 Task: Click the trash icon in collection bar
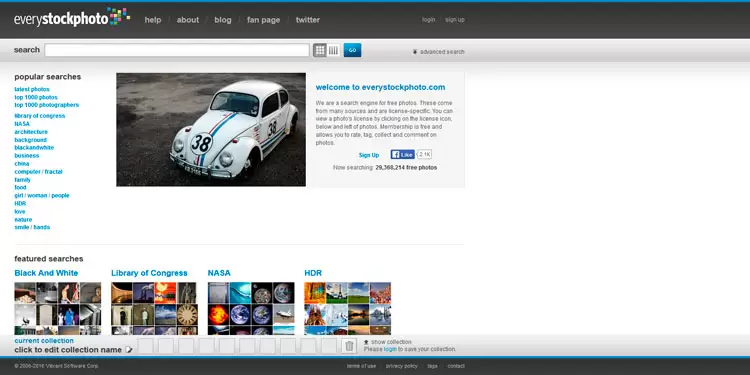(x=350, y=345)
